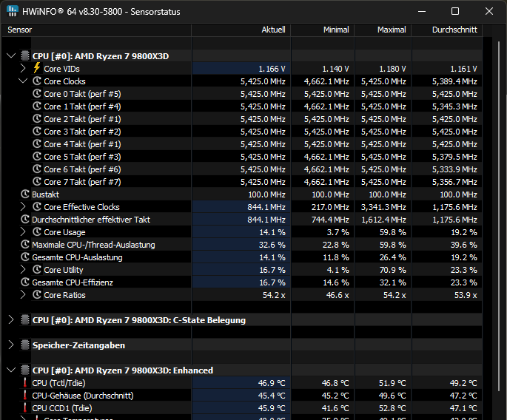507x420 pixels.
Task: Select the CPU CCD1 (Tdie) row
Action: click(251, 408)
